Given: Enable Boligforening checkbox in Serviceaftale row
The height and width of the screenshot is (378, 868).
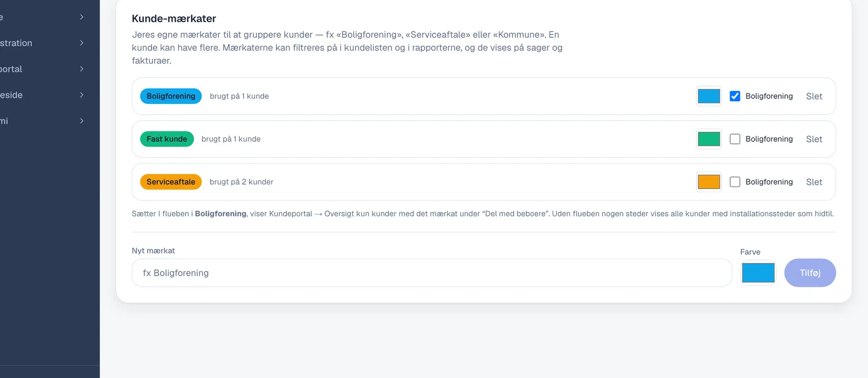Looking at the screenshot, I should pyautogui.click(x=735, y=182).
